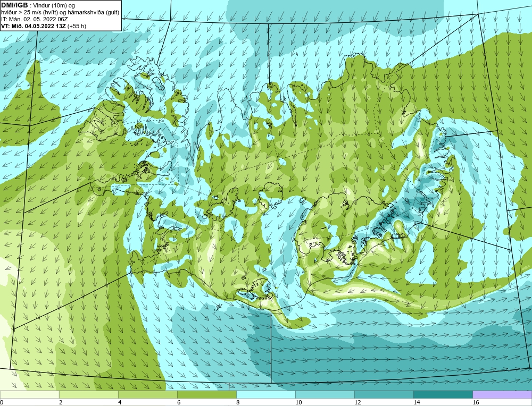532x406 pixels.
Task: Click the legend label '12'
Action: (358, 402)
